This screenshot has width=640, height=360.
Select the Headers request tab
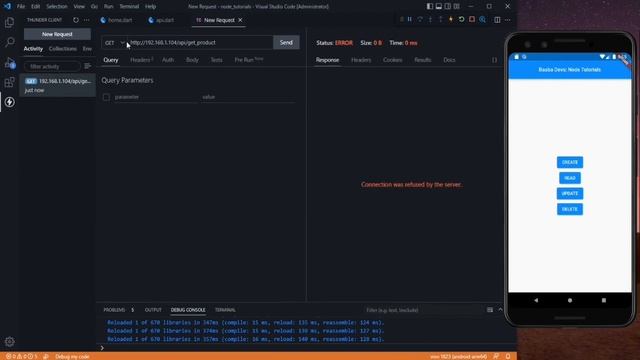[x=141, y=60]
